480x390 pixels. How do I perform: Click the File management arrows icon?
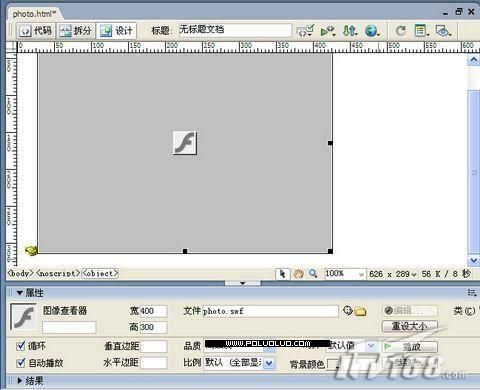(350, 31)
